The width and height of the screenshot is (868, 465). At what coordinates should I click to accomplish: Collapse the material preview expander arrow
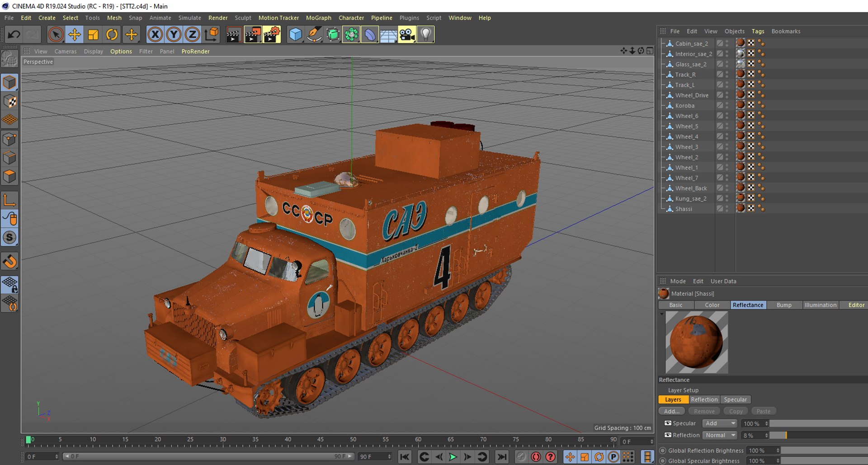tap(662, 314)
